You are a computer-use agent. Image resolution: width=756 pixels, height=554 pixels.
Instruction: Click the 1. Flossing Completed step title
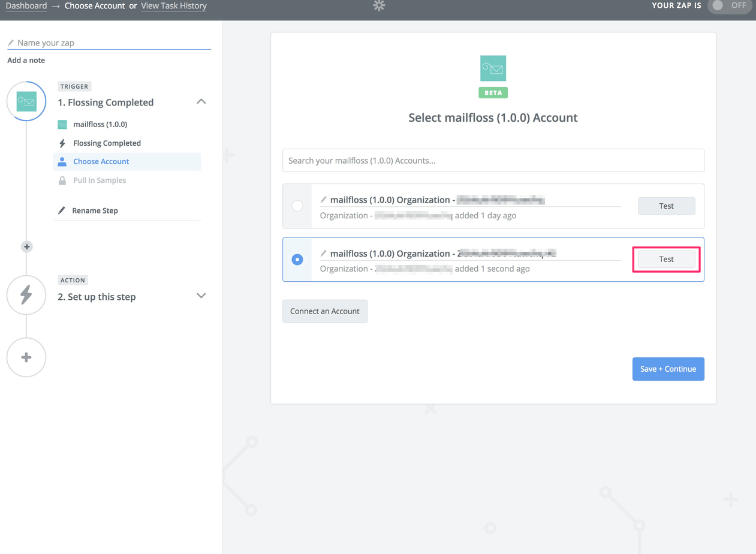click(x=106, y=103)
